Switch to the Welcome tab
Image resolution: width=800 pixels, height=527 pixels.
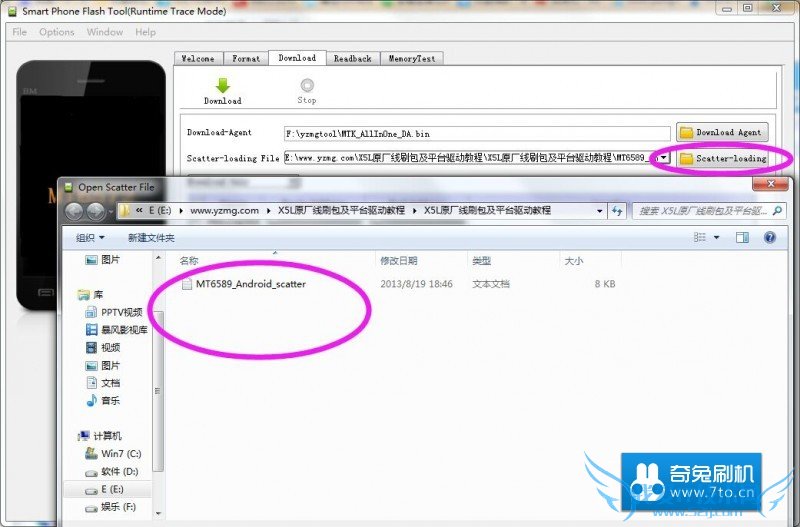[198, 59]
